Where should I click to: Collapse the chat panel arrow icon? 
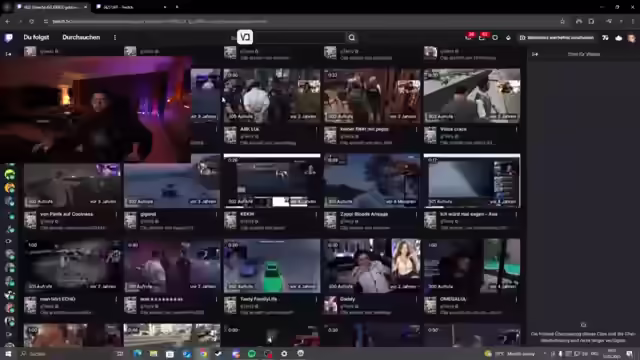pos(535,54)
